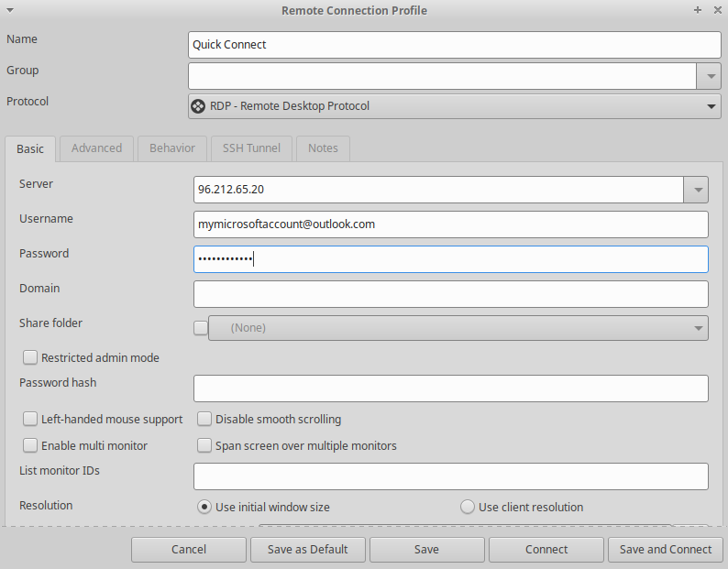Toggle Left-handed mouse support
Screen dimensions: 728x569
pyautogui.click(x=30, y=420)
